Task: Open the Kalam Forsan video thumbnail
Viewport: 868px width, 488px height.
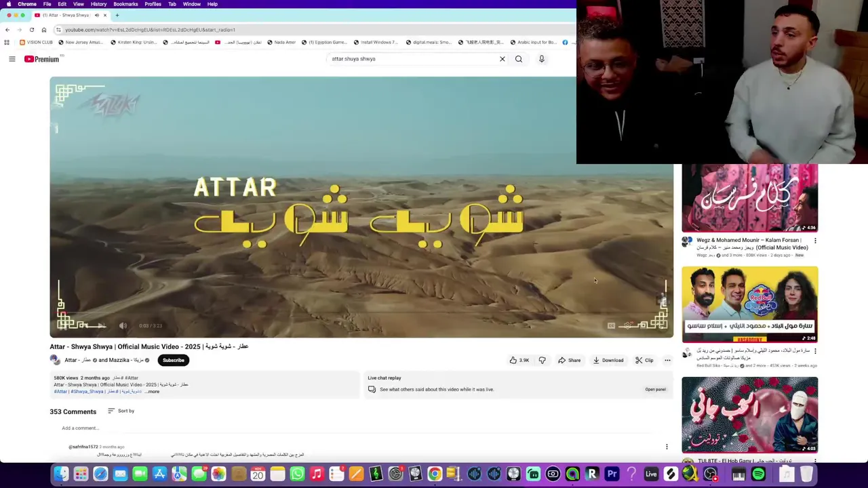Action: pos(749,198)
